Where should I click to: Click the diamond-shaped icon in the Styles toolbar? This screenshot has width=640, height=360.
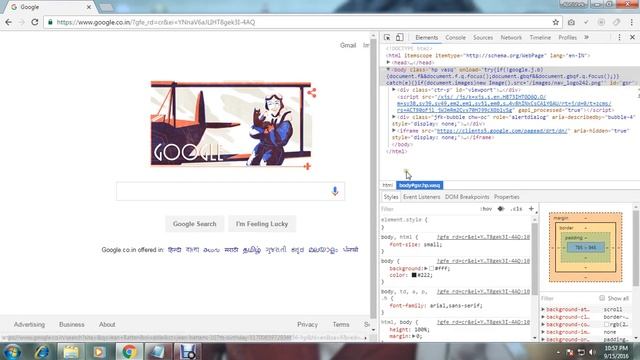tap(501, 209)
